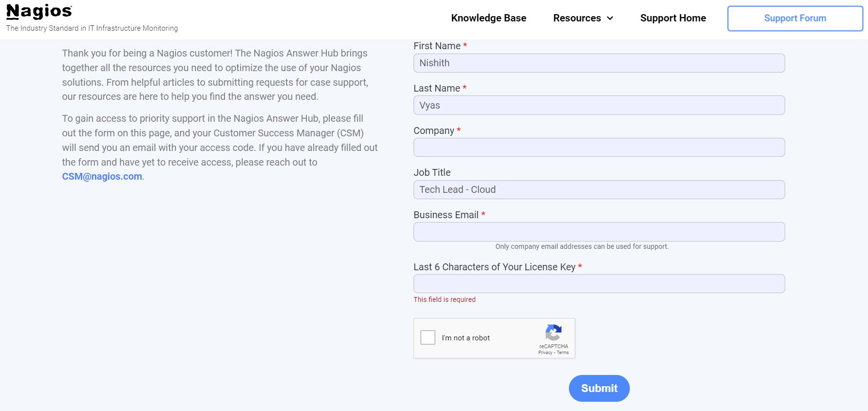The height and width of the screenshot is (411, 868).
Task: Open the Knowledge Base menu item
Action: (x=489, y=18)
